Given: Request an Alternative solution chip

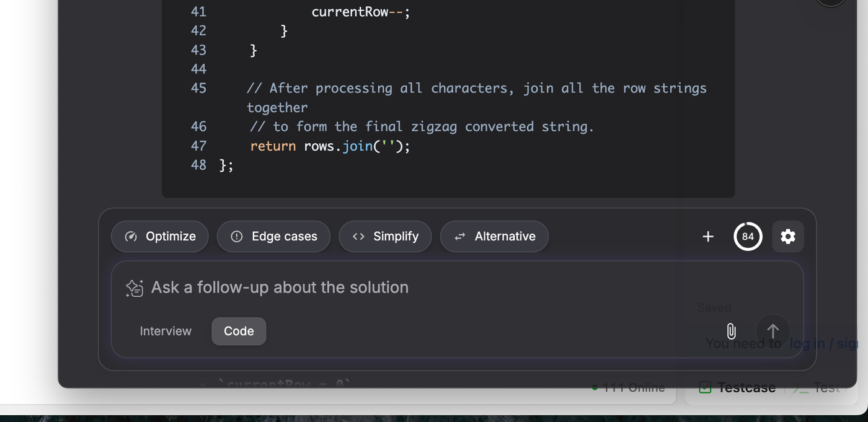Looking at the screenshot, I should [x=494, y=236].
